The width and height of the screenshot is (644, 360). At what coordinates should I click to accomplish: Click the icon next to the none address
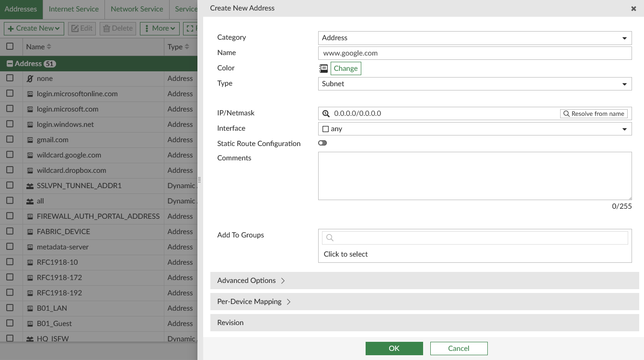30,79
